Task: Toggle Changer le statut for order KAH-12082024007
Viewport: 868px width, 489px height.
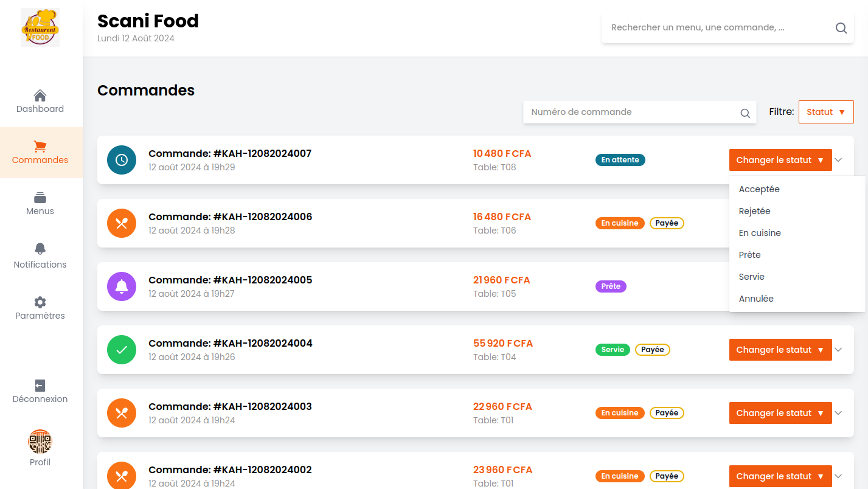Action: tap(780, 160)
